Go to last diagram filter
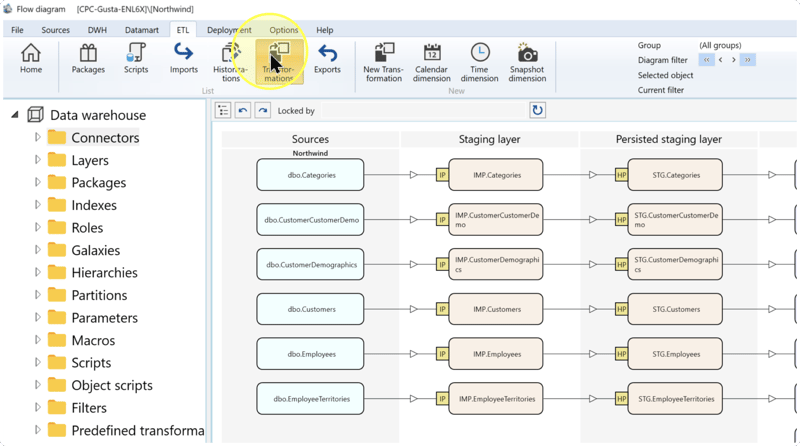 pyautogui.click(x=747, y=60)
